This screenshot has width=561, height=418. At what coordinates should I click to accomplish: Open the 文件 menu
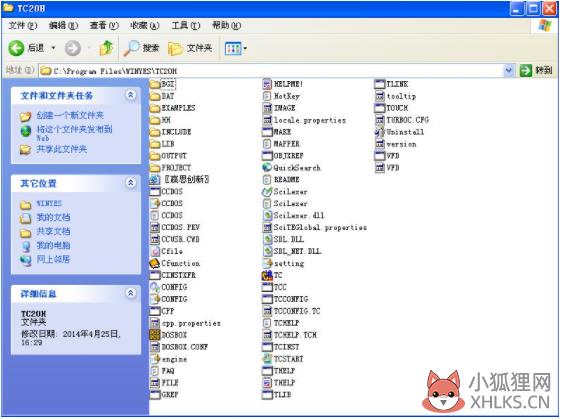coord(23,25)
